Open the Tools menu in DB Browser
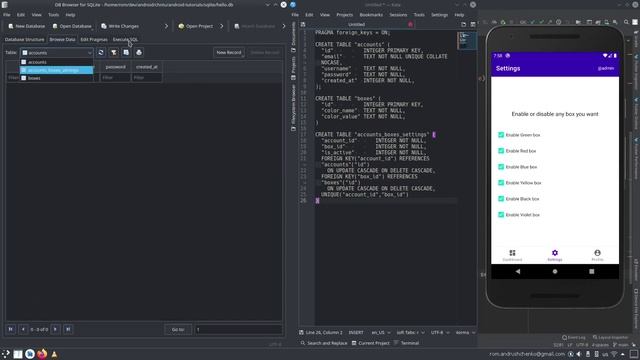The width and height of the screenshot is (640, 360). (x=53, y=15)
